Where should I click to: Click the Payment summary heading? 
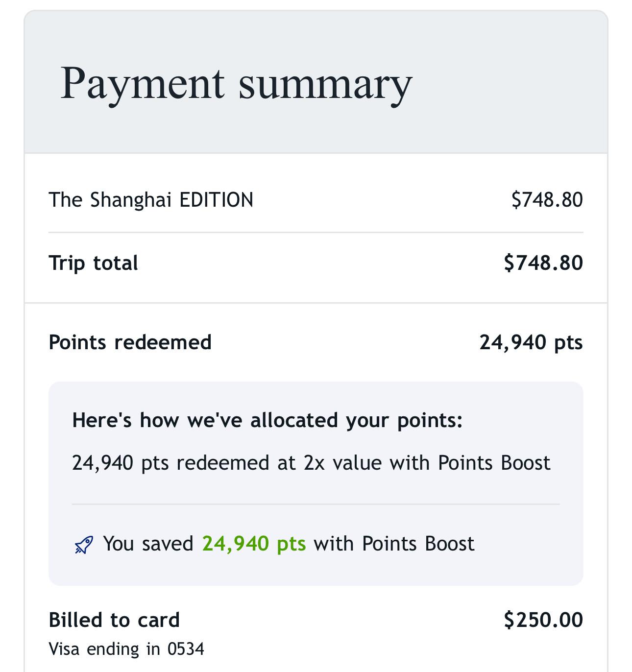tap(236, 83)
